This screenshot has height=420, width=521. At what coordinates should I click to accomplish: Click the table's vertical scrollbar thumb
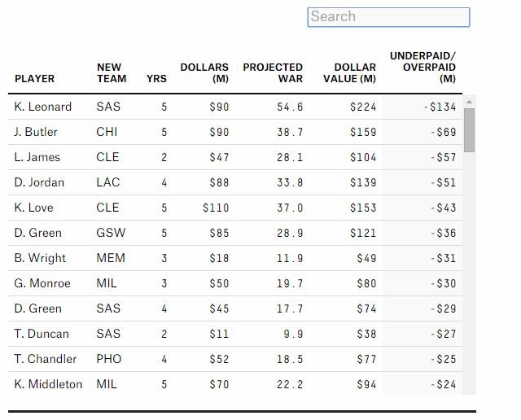point(469,130)
